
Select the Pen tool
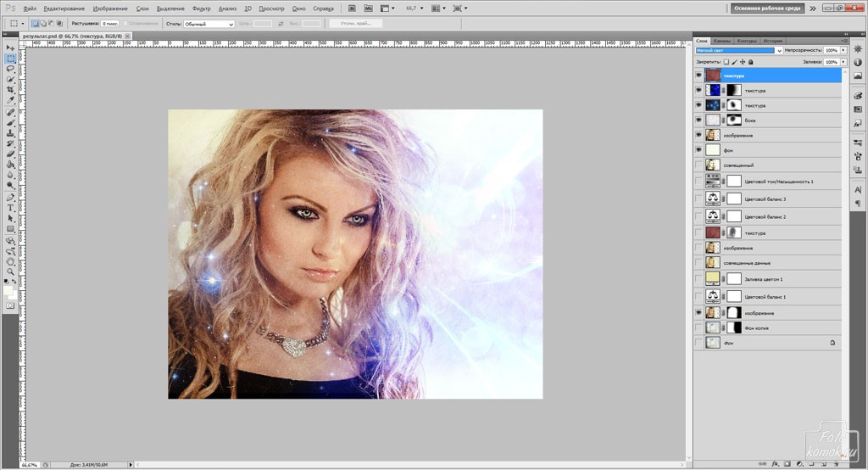(x=10, y=197)
